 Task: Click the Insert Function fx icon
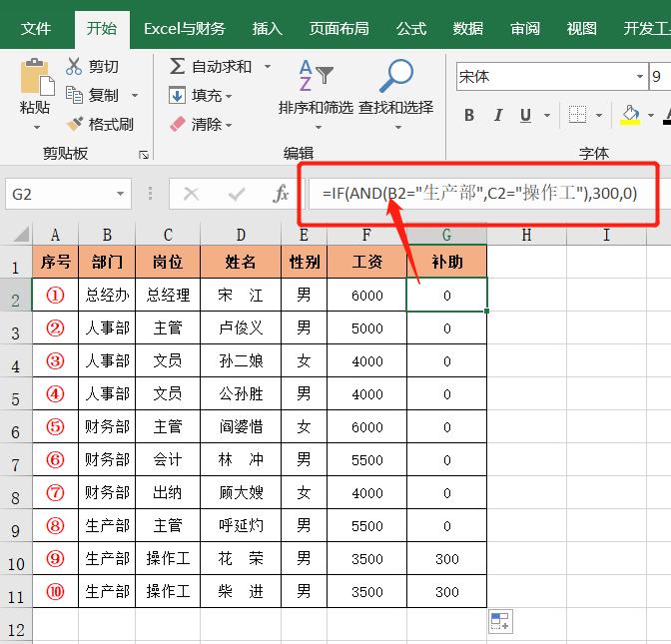coord(282,194)
